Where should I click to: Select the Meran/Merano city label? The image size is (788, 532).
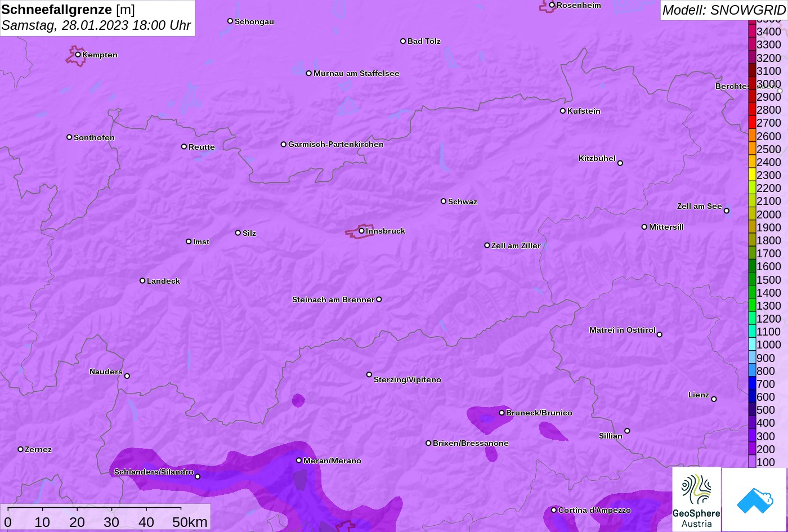click(332, 461)
